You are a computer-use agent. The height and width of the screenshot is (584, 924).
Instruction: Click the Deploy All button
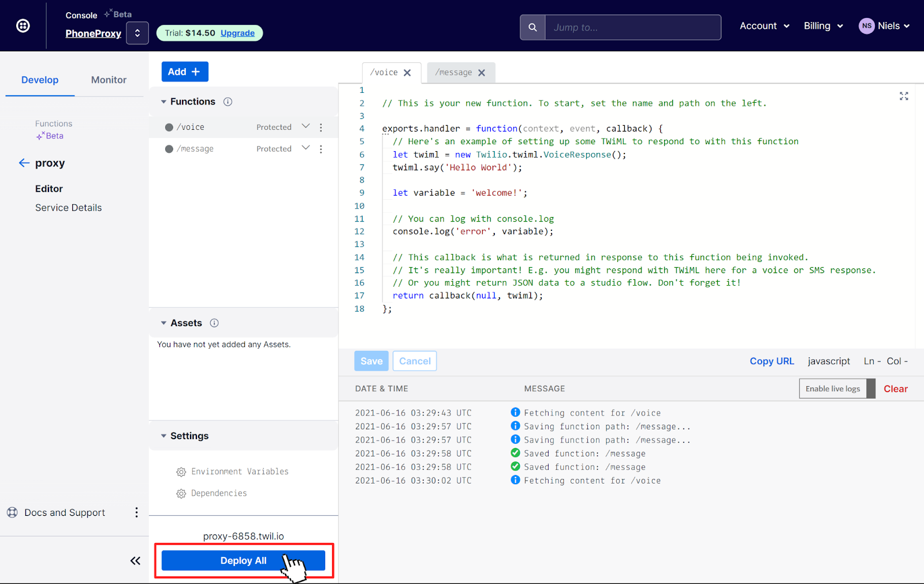click(243, 560)
